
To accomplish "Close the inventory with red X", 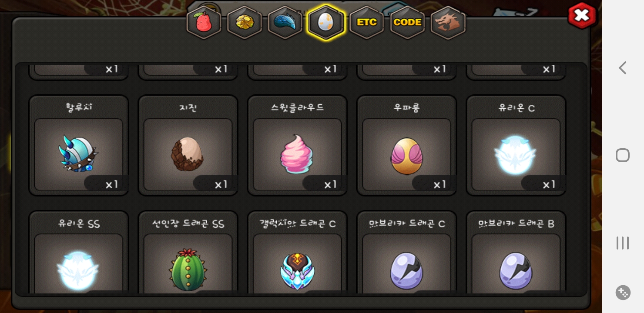I will (x=582, y=16).
